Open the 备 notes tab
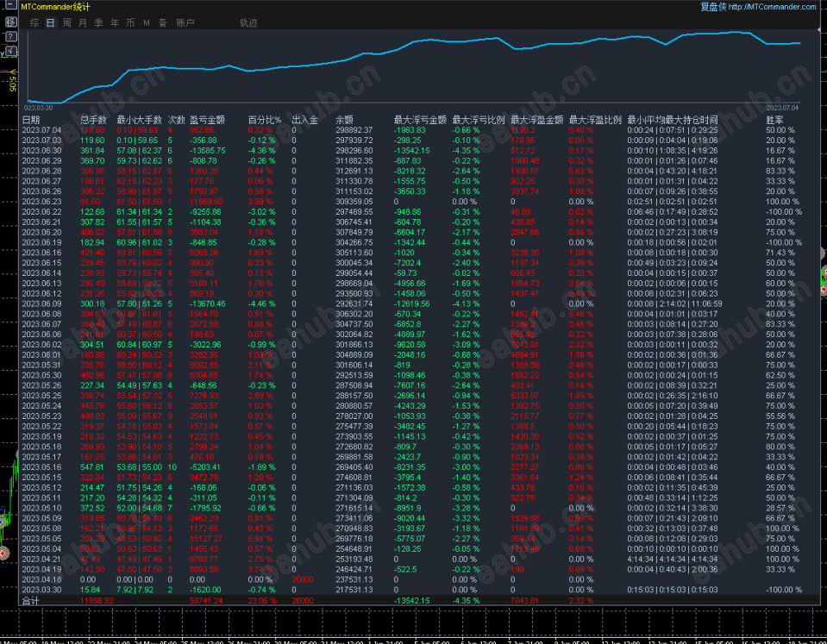827x644 pixels. pos(163,22)
